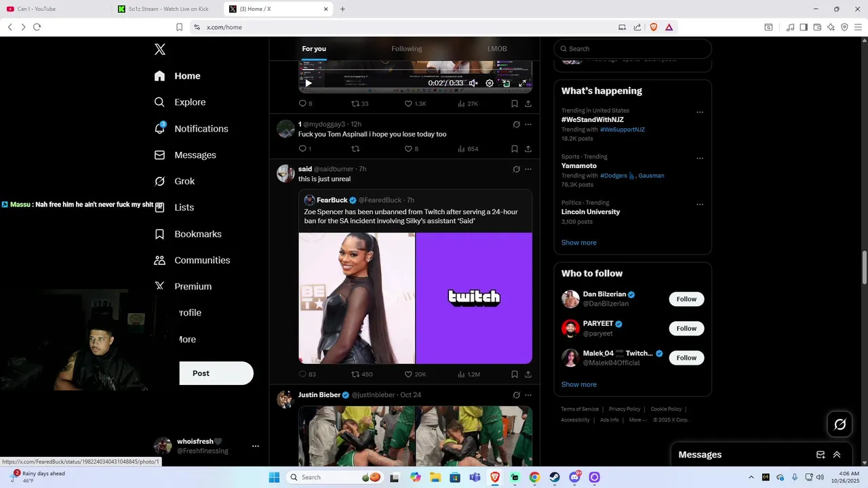Open the floating Grok button
The image size is (868, 488).
pos(840,424)
